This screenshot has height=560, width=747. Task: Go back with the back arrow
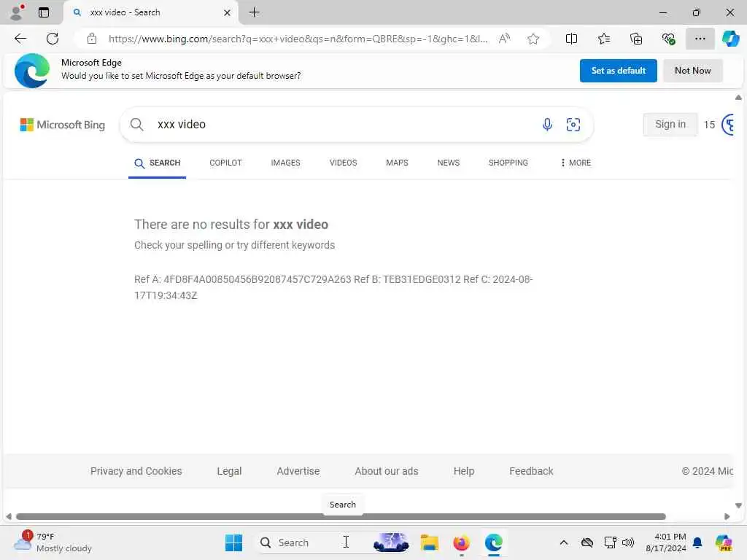(20, 39)
